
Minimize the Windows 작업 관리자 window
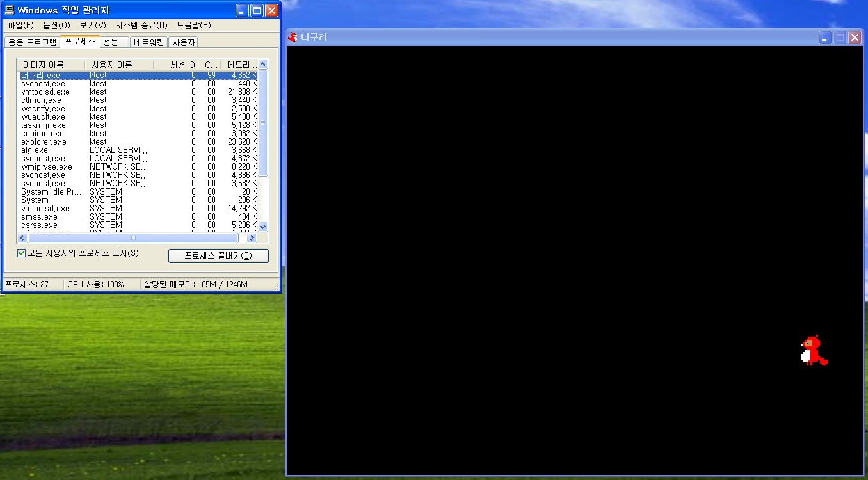point(242,10)
